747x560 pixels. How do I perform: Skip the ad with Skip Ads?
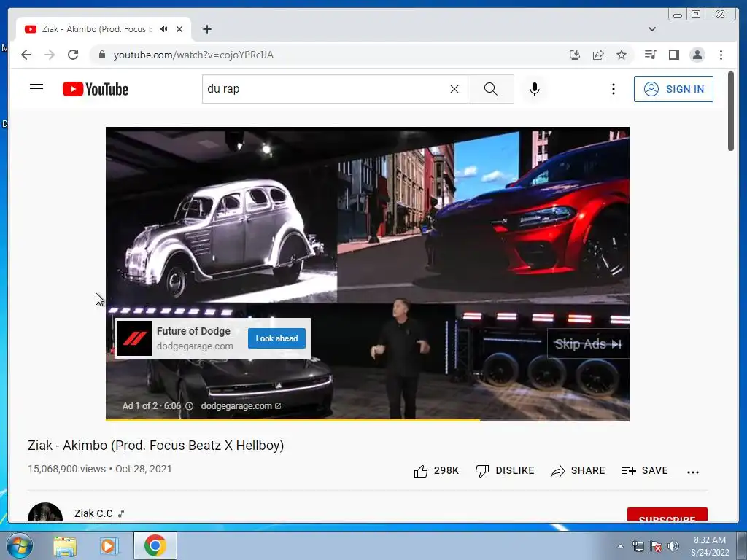point(588,344)
